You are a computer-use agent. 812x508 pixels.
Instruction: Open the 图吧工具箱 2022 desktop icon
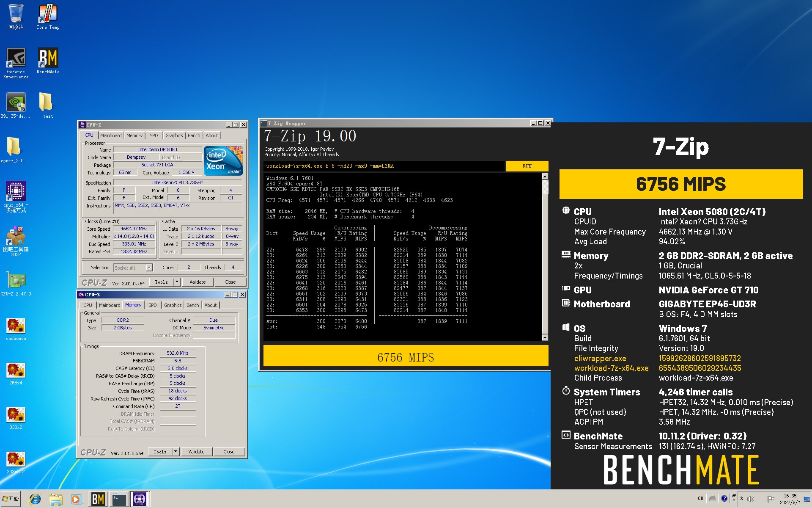coord(16,242)
